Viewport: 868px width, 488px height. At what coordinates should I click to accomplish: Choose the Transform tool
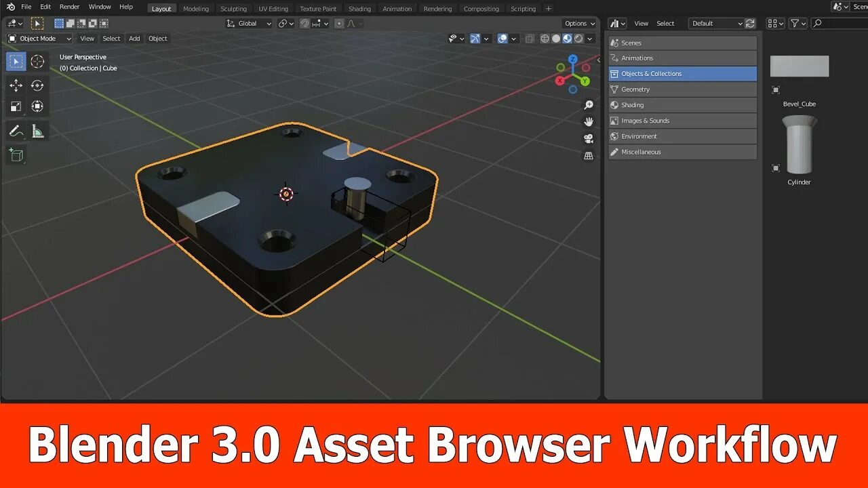point(37,106)
